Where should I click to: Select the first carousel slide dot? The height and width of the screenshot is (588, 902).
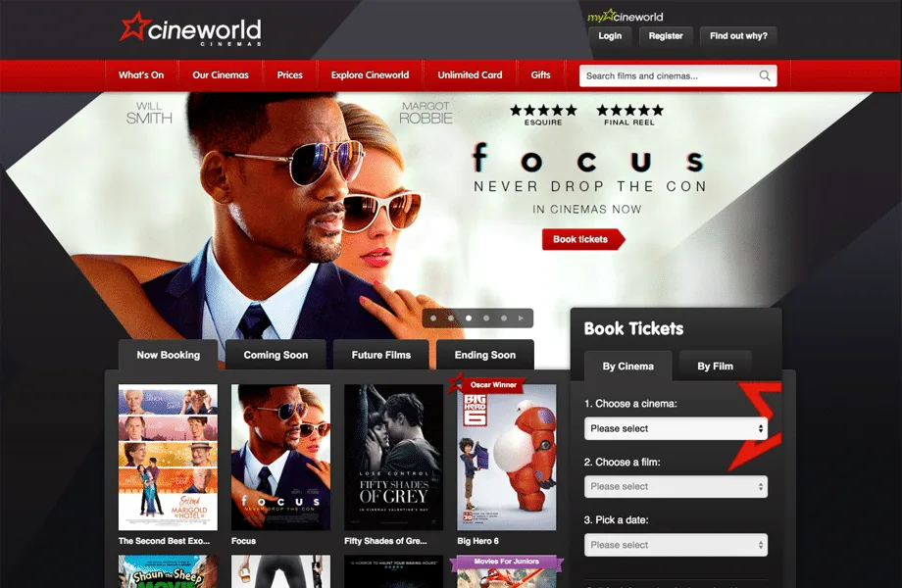click(x=433, y=318)
